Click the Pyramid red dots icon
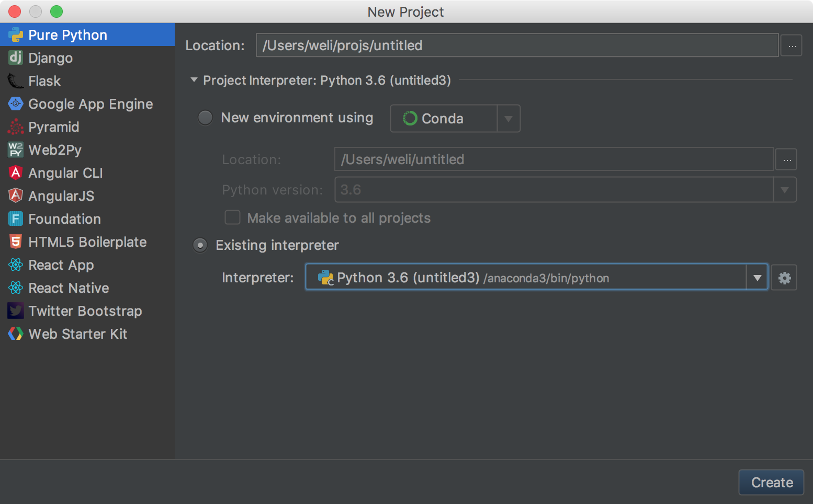The image size is (813, 504). click(x=16, y=127)
